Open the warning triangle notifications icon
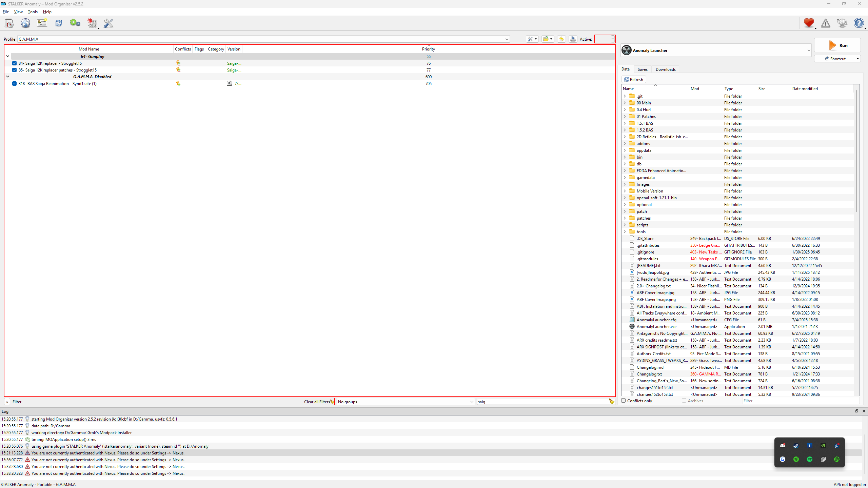 [x=826, y=23]
